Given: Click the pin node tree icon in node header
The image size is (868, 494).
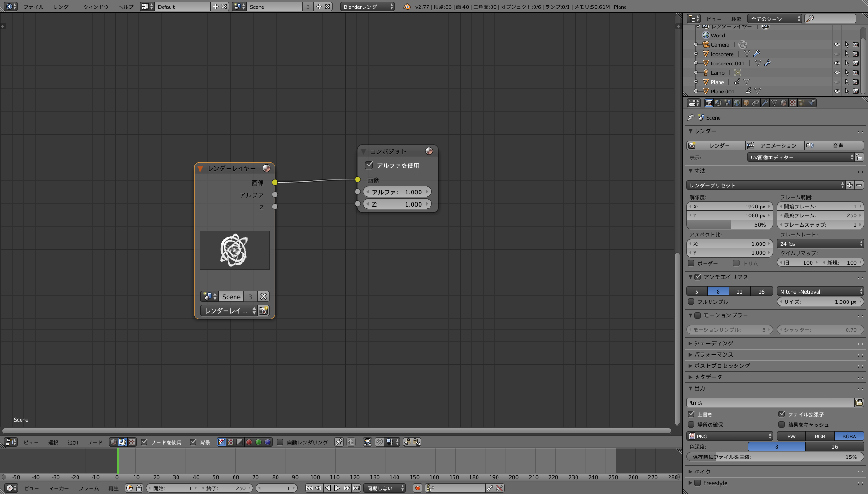Looking at the screenshot, I should (339, 442).
